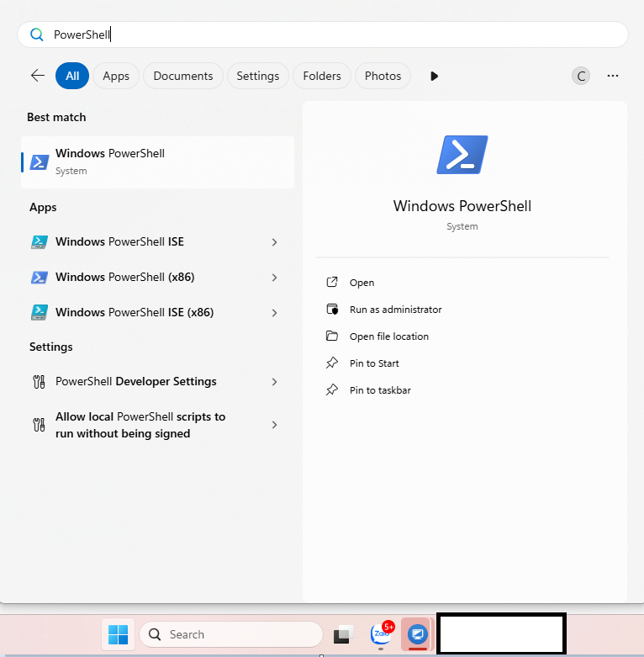Open Task View on the taskbar
The width and height of the screenshot is (644, 657).
point(343,634)
